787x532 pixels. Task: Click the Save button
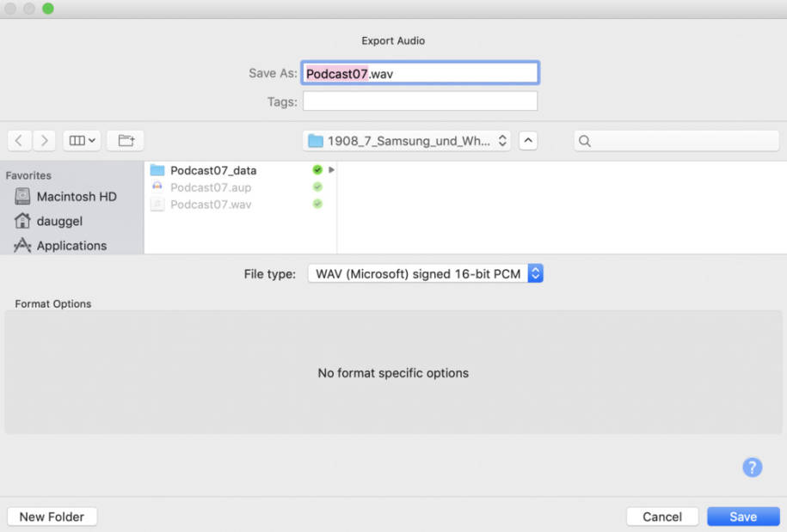coord(743,517)
